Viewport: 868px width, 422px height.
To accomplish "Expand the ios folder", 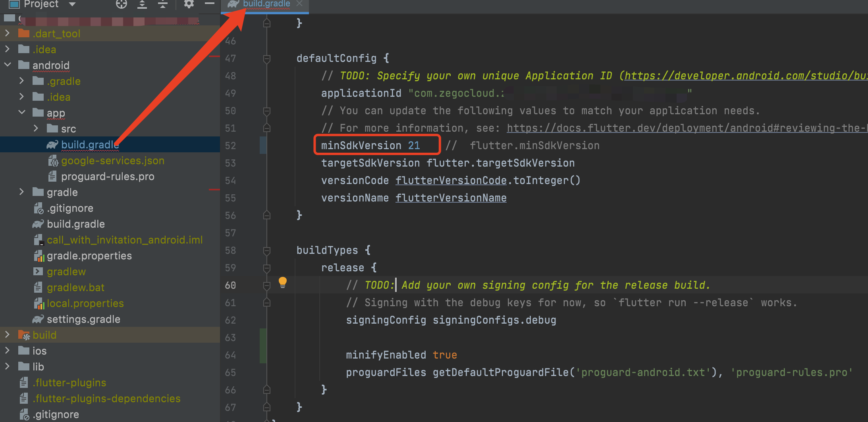I will click(x=7, y=350).
